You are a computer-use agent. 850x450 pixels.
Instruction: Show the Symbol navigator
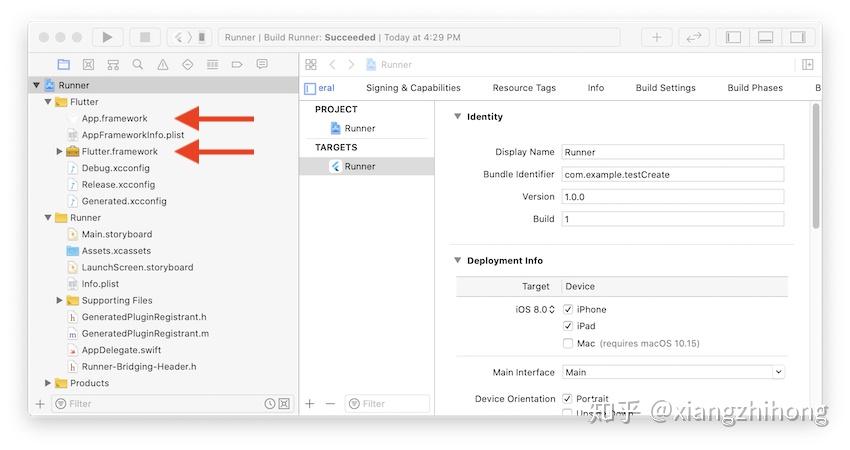tap(113, 65)
